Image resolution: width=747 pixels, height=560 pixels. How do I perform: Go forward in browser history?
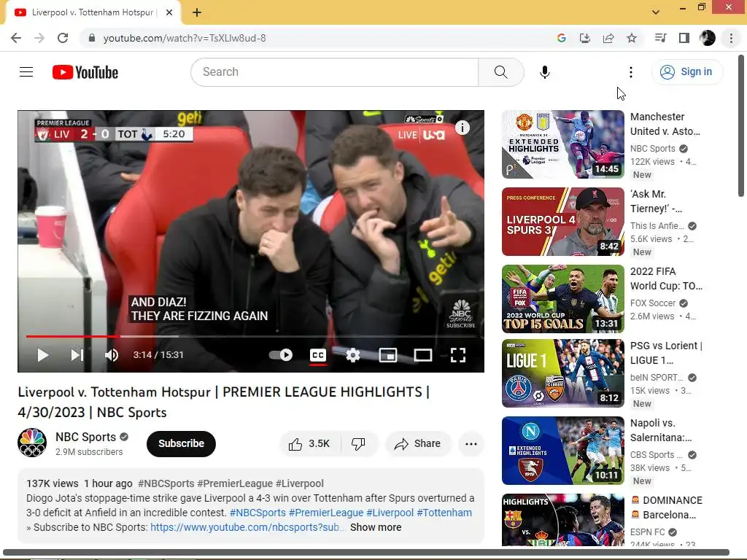tap(39, 38)
